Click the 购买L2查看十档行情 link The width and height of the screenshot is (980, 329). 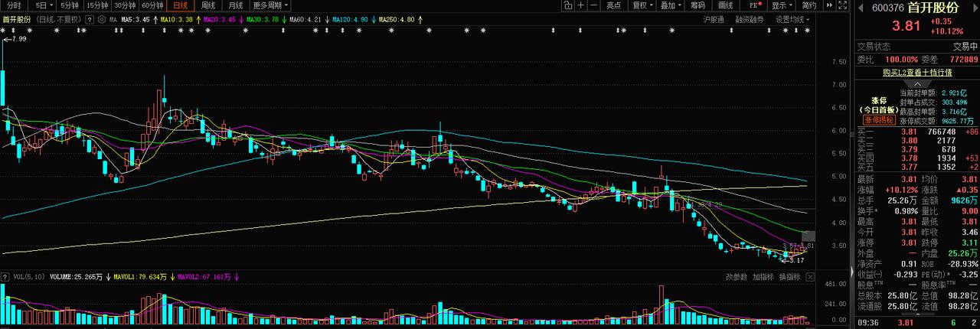point(917,72)
